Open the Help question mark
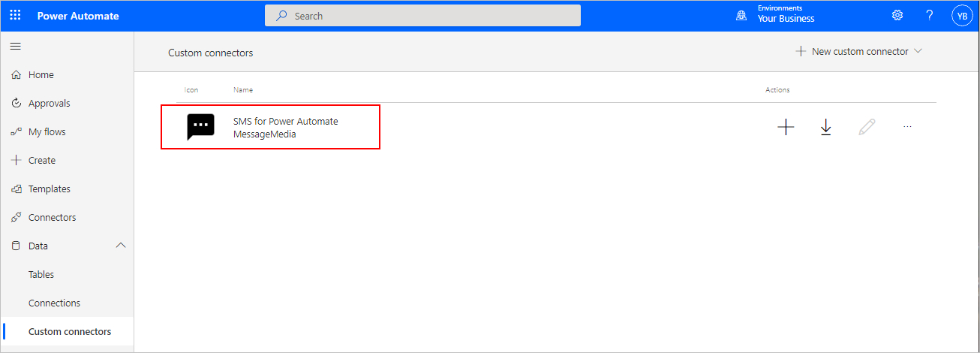The height and width of the screenshot is (353, 980). [x=930, y=15]
